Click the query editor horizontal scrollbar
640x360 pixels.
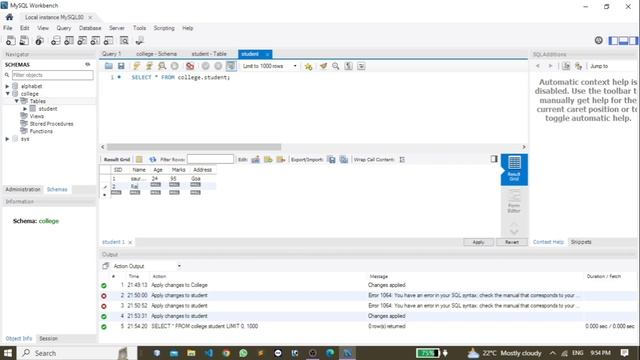[x=193, y=147]
